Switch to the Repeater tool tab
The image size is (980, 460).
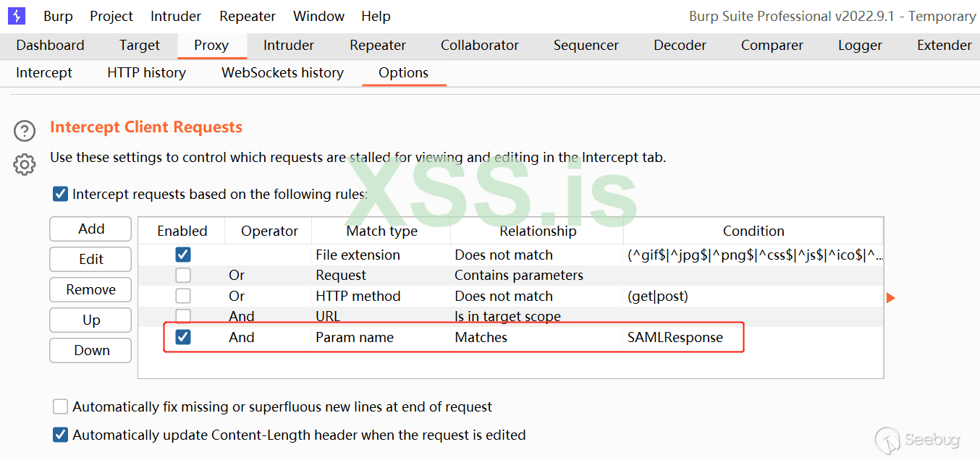tap(377, 45)
